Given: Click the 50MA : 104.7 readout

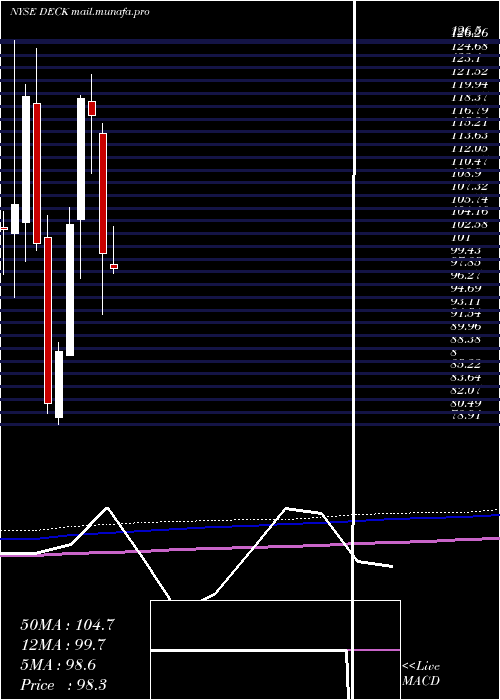Looking at the screenshot, I should tap(67, 625).
